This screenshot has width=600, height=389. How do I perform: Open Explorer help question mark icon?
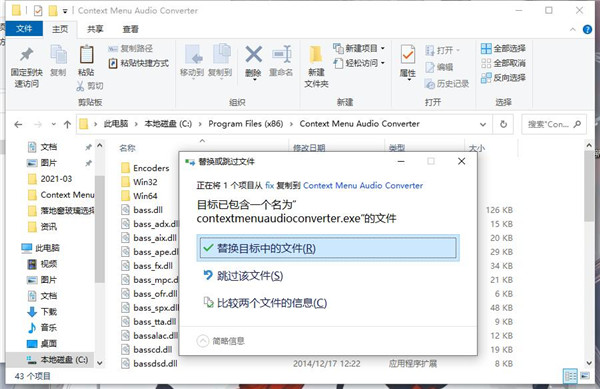(587, 29)
